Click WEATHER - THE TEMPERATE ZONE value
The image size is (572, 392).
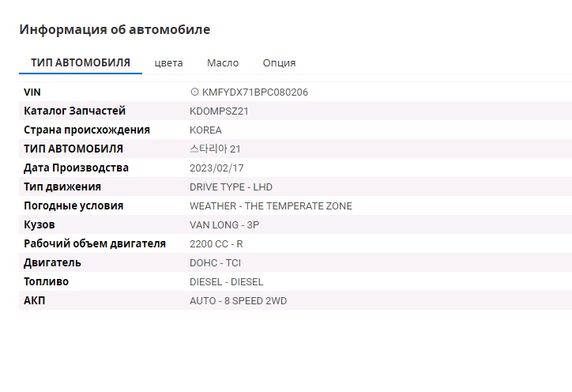[271, 206]
